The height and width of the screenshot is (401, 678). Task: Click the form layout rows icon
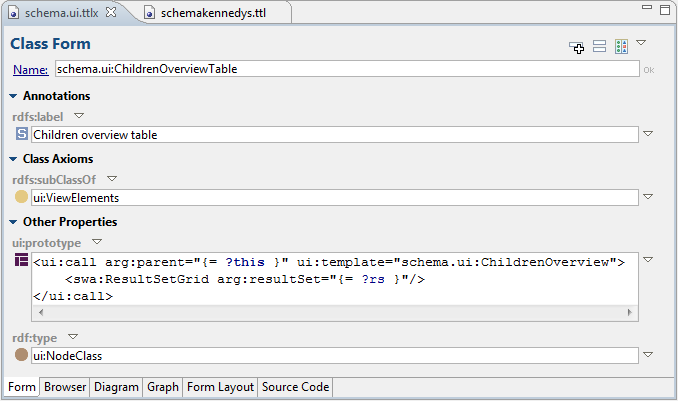point(600,47)
